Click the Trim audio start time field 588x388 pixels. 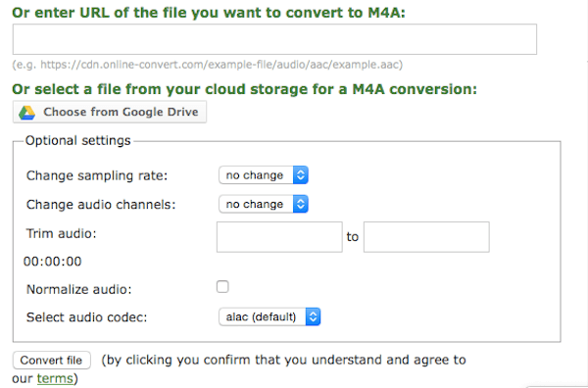pyautogui.click(x=279, y=237)
